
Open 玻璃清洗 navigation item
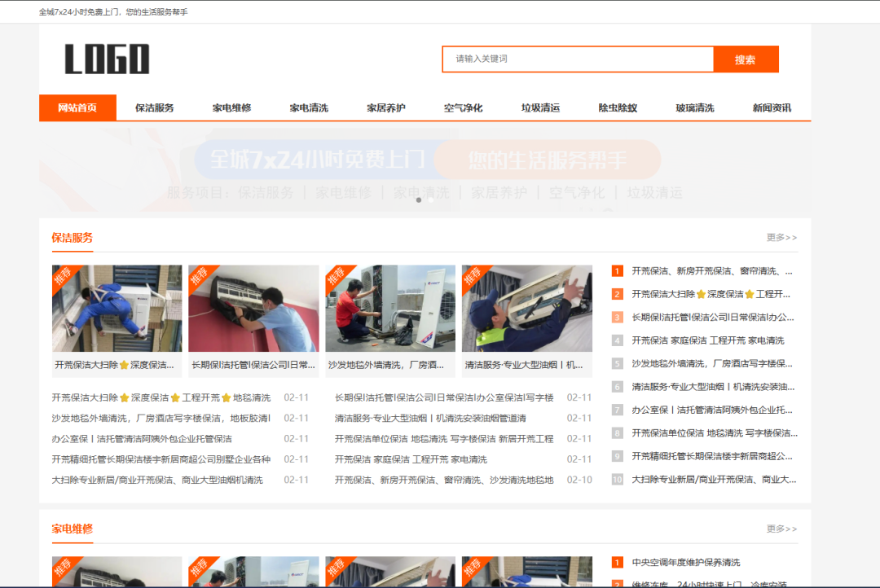(x=695, y=108)
